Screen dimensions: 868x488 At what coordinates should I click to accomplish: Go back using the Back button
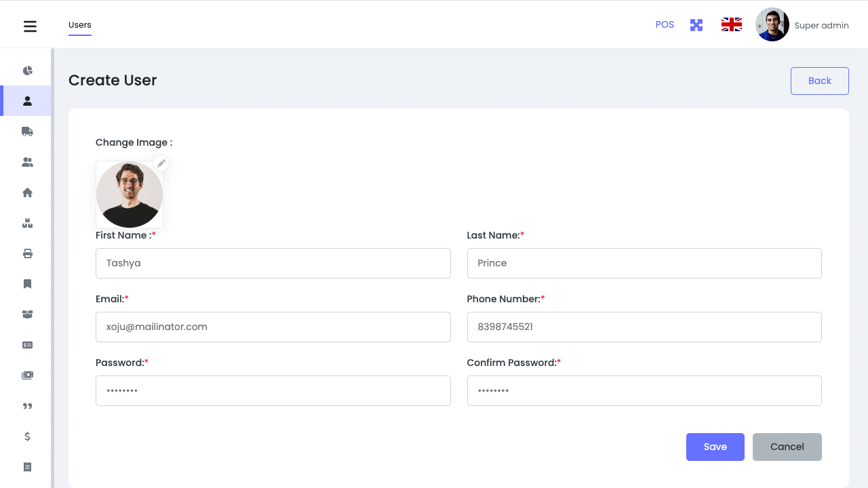(819, 81)
